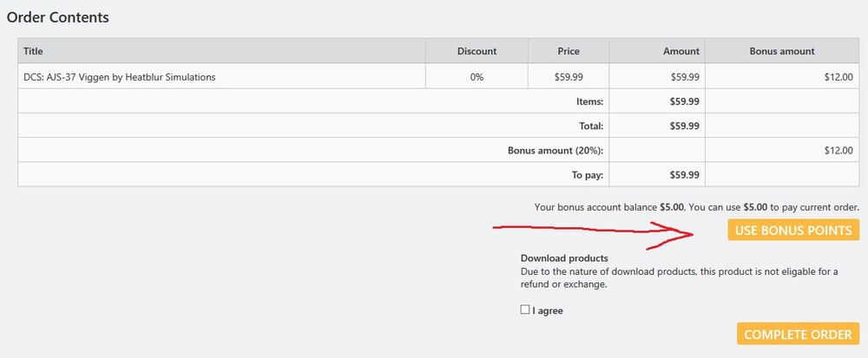Click the USE BONUS POINTS button
Screen dimensions: 868x358
coord(793,231)
